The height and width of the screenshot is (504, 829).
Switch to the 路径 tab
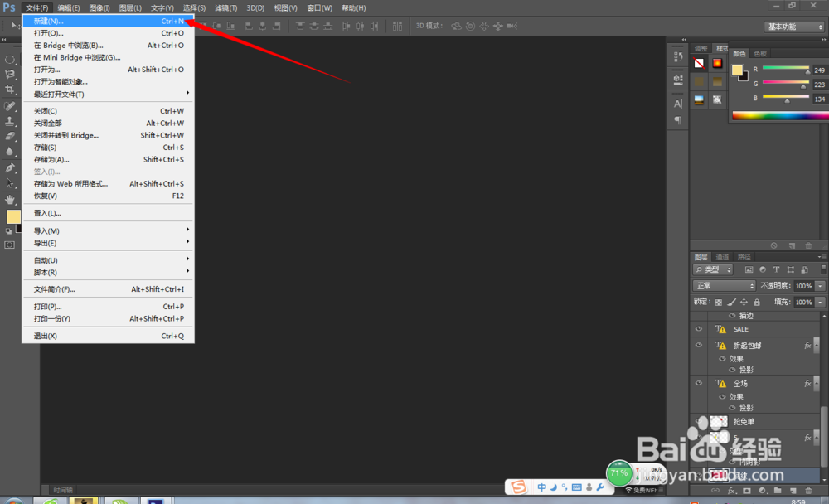pyautogui.click(x=744, y=257)
